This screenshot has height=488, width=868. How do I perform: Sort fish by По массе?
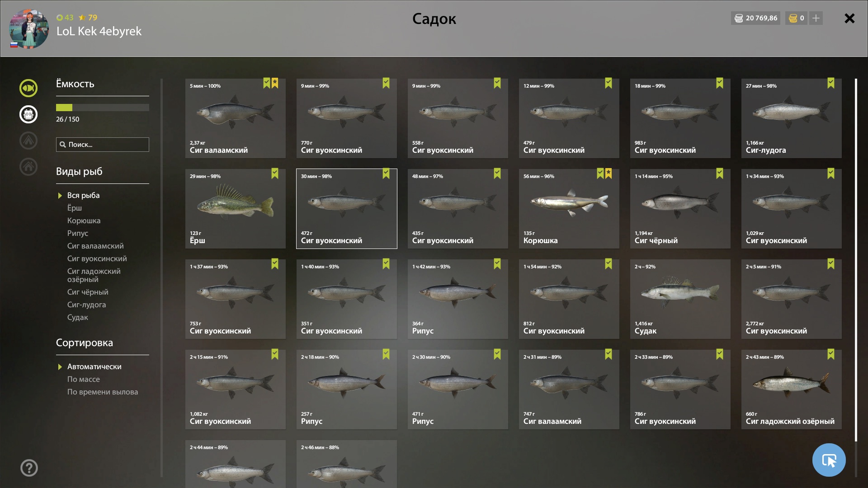pyautogui.click(x=84, y=379)
